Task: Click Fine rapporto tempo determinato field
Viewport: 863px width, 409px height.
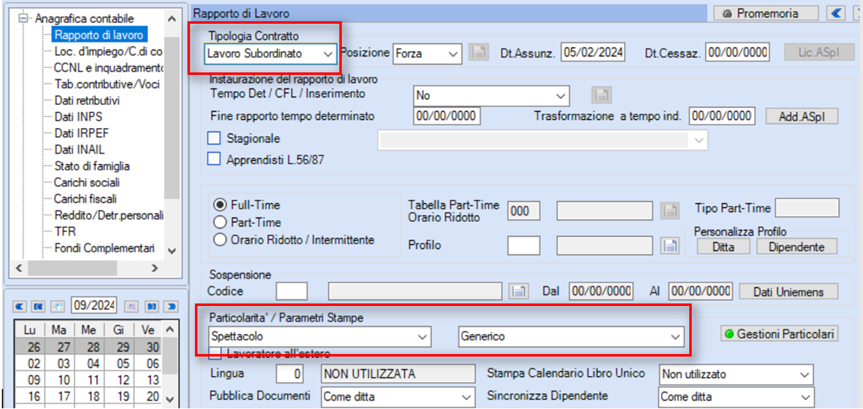Action: (x=446, y=116)
